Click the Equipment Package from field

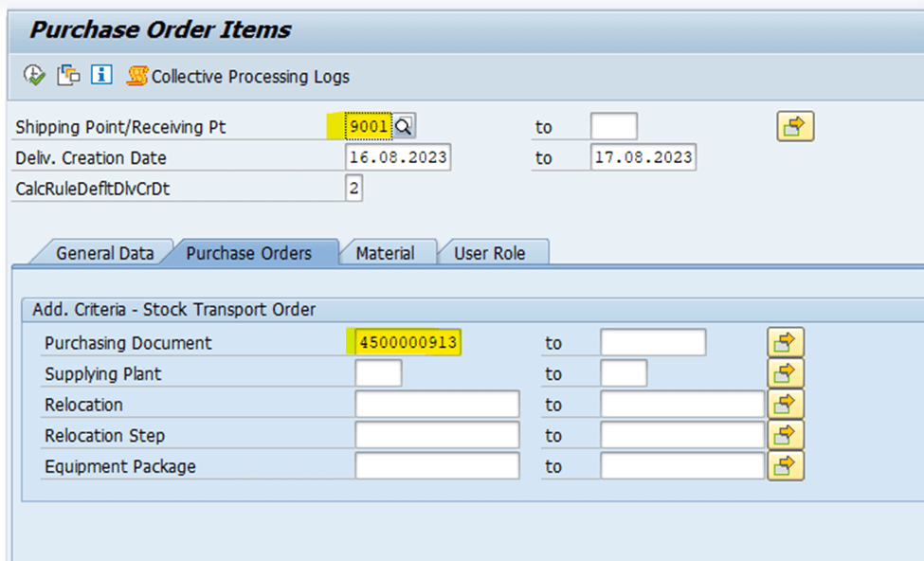[437, 466]
